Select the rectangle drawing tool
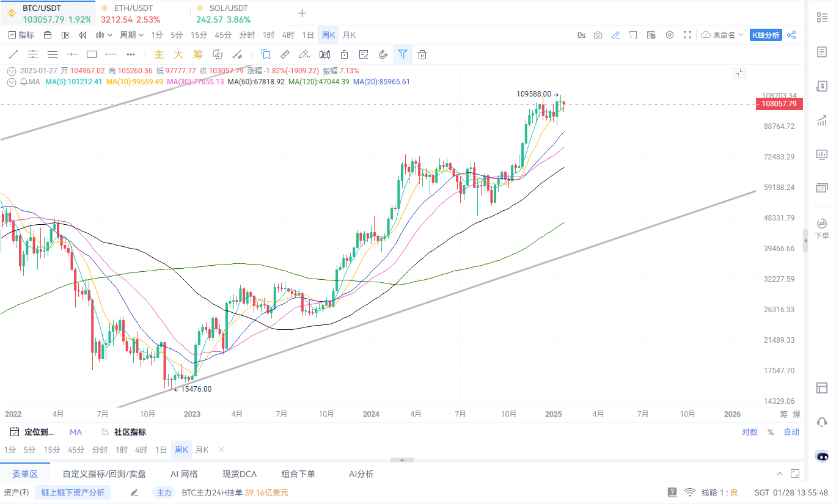 pos(92,54)
